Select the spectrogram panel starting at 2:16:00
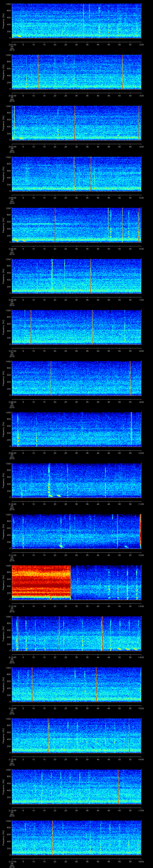This screenshot has height=868, width=153. 76,787
